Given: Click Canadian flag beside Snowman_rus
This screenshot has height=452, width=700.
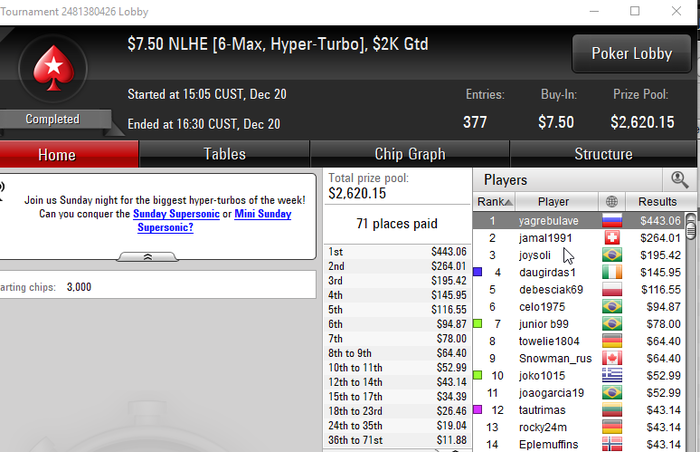Looking at the screenshot, I should click(612, 358).
